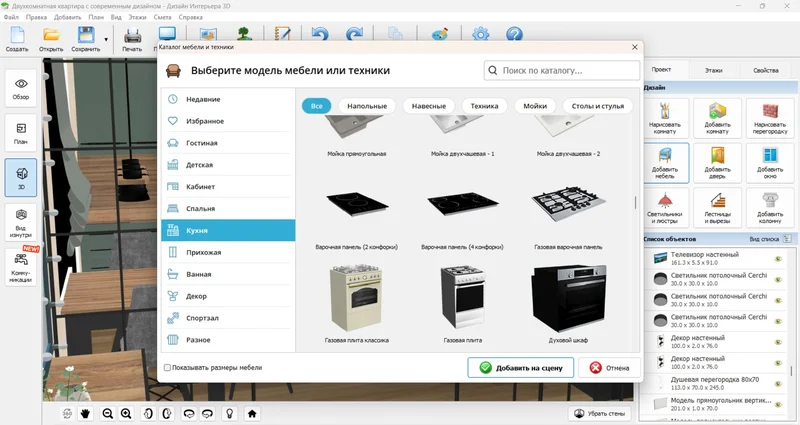Select the Draw room tool

tap(664, 118)
